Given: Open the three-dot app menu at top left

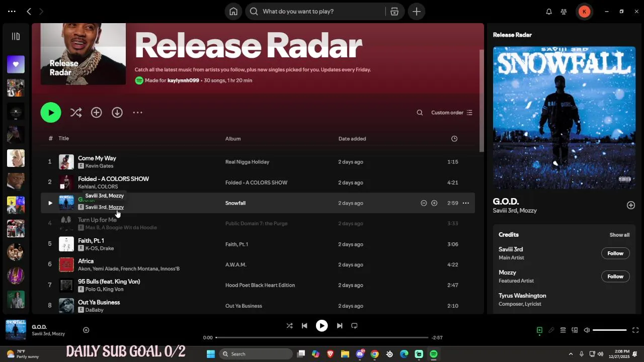Looking at the screenshot, I should (x=12, y=11).
